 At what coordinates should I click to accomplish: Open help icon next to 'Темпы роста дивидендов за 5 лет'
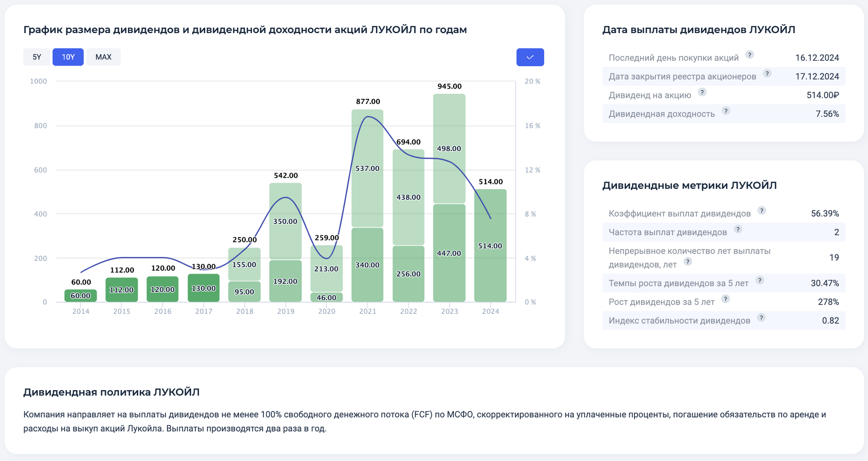click(x=759, y=280)
